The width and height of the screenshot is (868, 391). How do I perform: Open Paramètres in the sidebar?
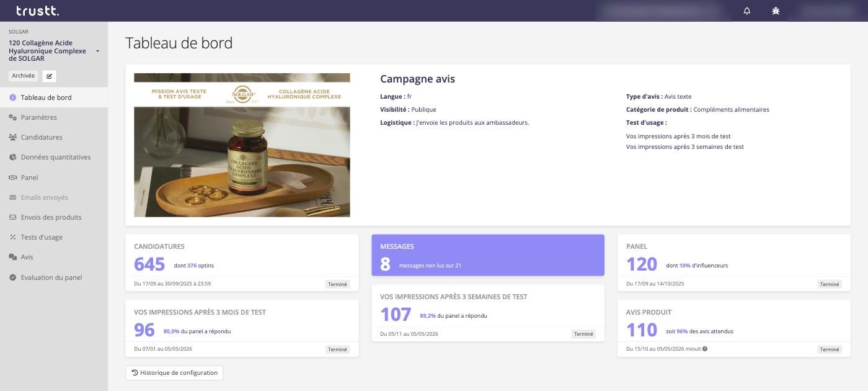tap(54, 117)
